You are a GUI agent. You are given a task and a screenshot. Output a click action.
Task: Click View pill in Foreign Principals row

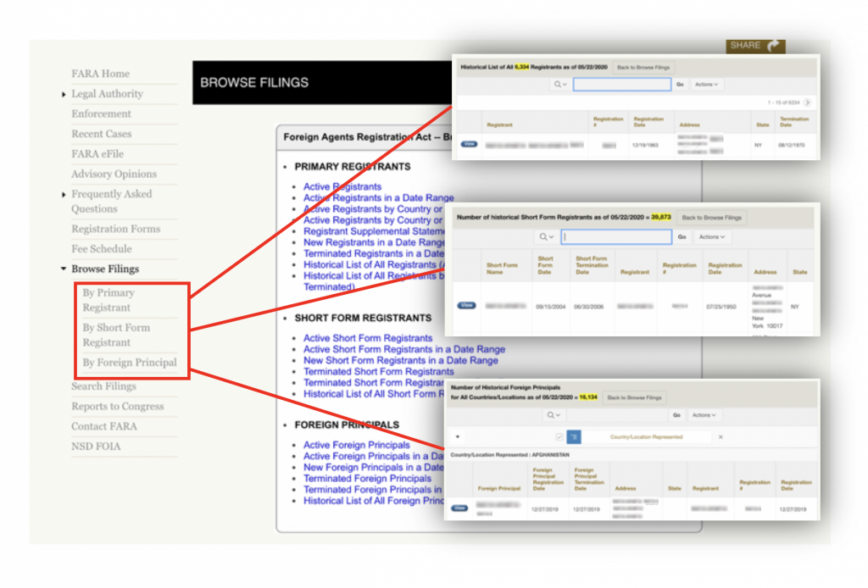pos(459,508)
